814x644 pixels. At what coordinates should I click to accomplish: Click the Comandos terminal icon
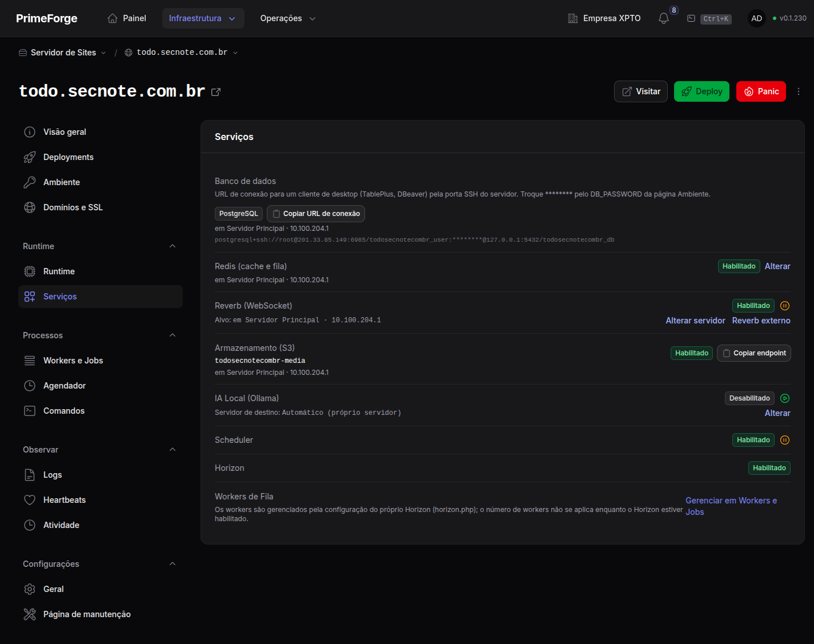click(x=30, y=411)
